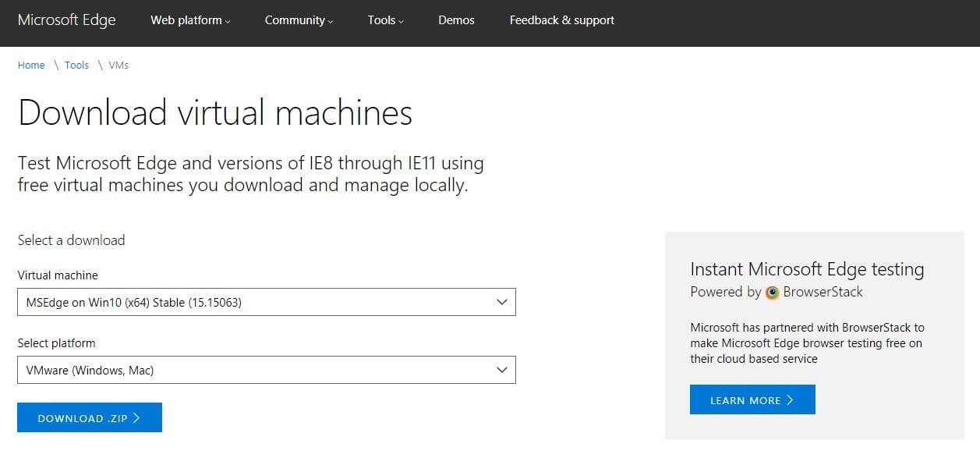Image resolution: width=980 pixels, height=465 pixels.
Task: Open Feedback & support
Action: 561,20
